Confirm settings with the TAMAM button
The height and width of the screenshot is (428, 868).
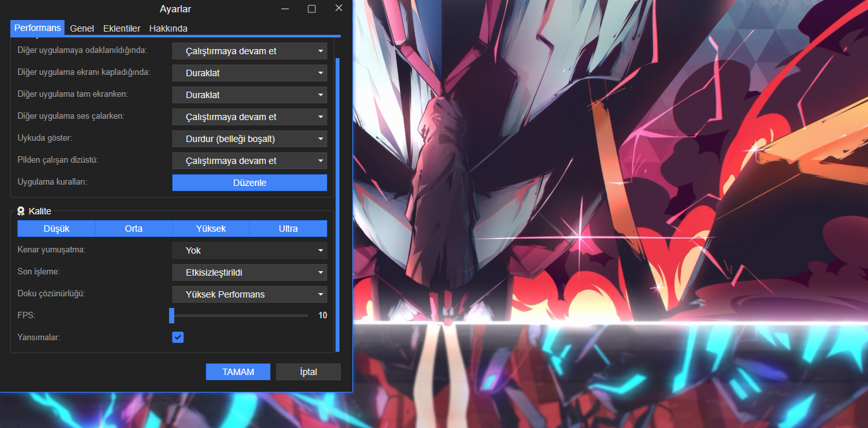point(238,372)
